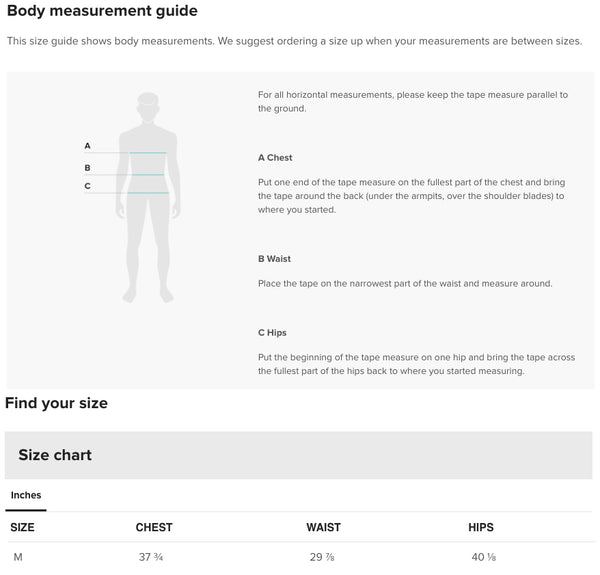Click the "A Chest" instruction heading

click(x=275, y=158)
